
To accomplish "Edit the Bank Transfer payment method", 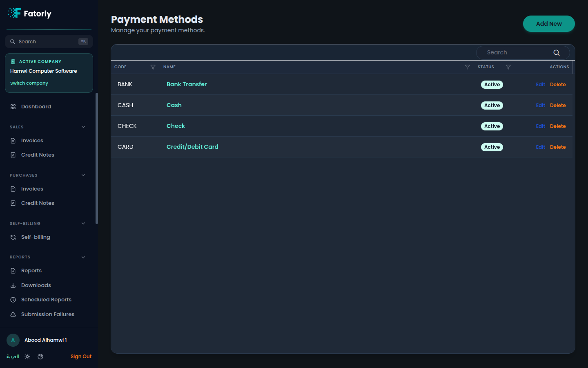I will pyautogui.click(x=540, y=85).
